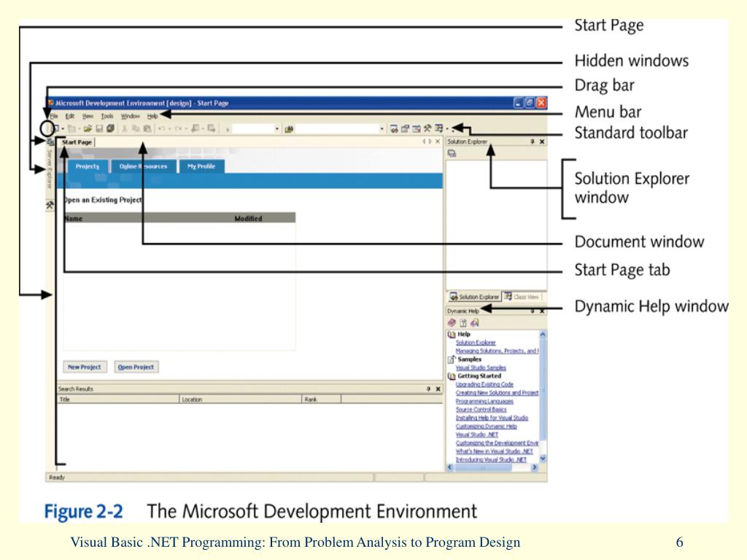Click the Copy toolbar icon
The width and height of the screenshot is (747, 560).
(136, 128)
